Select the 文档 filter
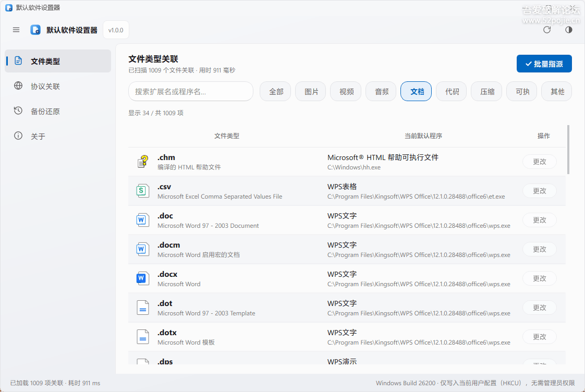 tap(417, 91)
